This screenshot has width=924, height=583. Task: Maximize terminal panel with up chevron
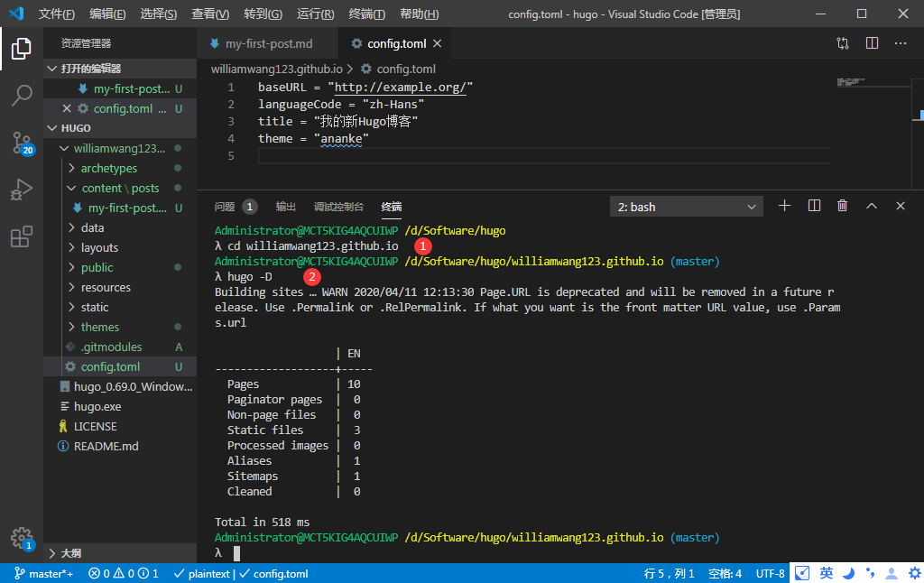click(872, 206)
